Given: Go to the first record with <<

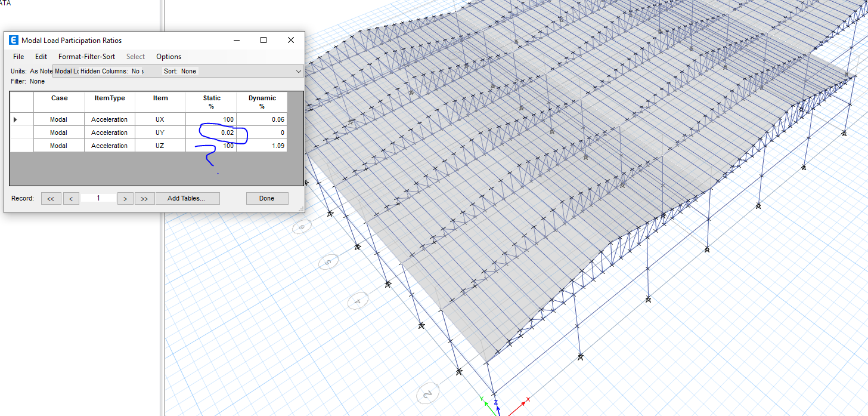Looking at the screenshot, I should point(51,199).
